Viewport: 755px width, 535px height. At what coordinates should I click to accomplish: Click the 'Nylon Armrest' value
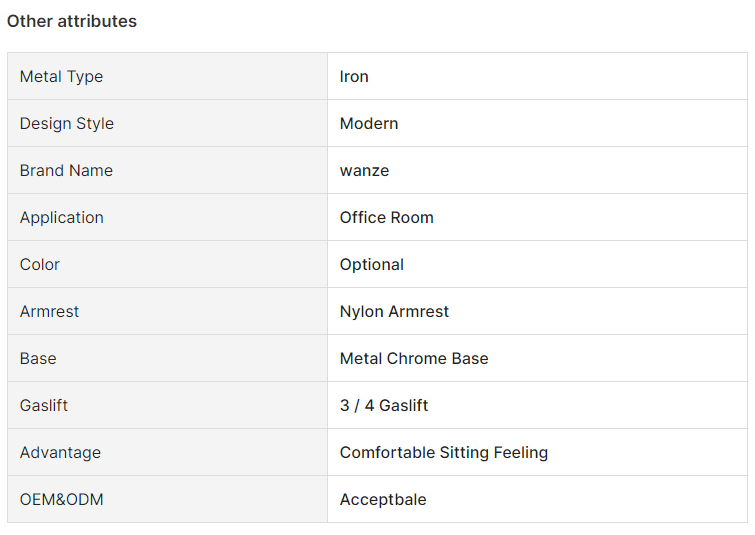pyautogui.click(x=394, y=312)
